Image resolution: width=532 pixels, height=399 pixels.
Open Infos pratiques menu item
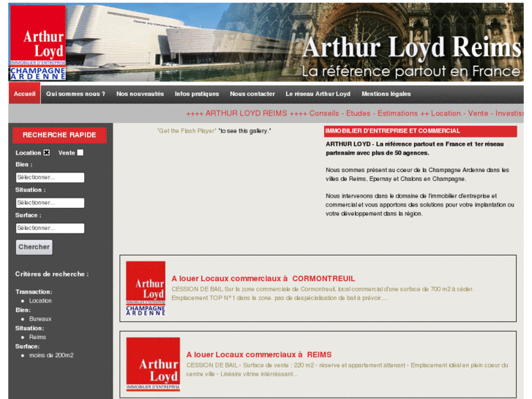click(197, 94)
